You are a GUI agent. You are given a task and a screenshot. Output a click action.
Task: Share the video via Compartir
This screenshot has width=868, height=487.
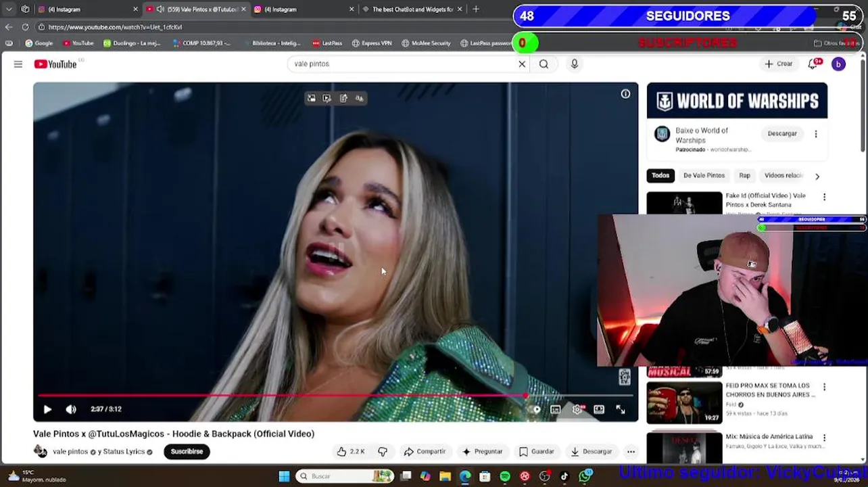(x=425, y=452)
